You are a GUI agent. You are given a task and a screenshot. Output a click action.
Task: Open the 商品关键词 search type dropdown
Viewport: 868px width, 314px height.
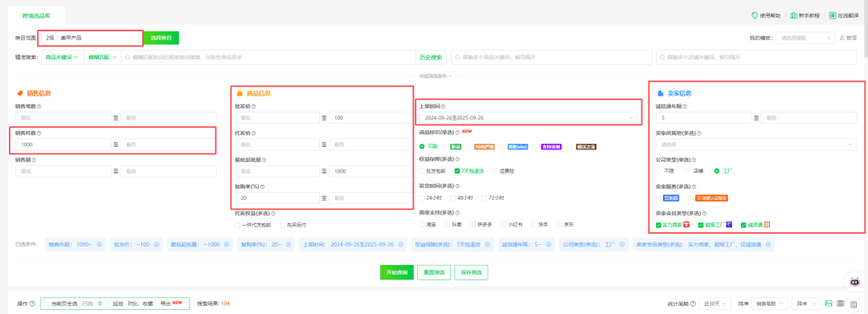click(62, 57)
